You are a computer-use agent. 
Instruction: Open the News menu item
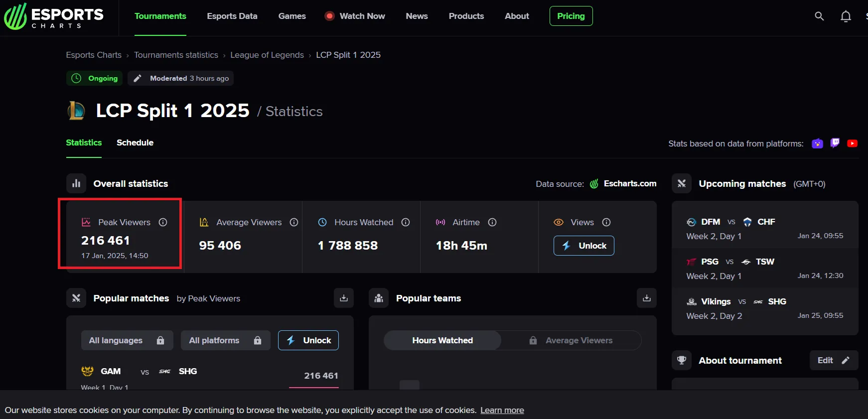(417, 16)
